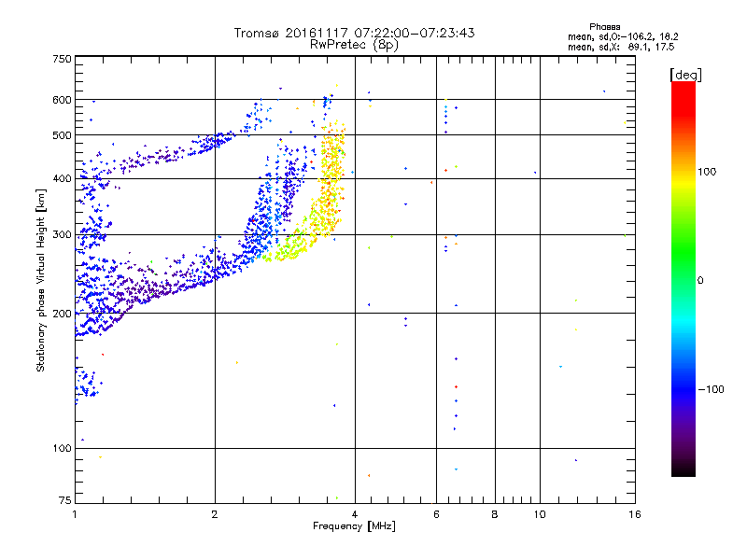The height and width of the screenshot is (560, 747).
Task: Click the 'mean, sd,X: 89.1, 17.5' statistics line
Action: click(621, 47)
